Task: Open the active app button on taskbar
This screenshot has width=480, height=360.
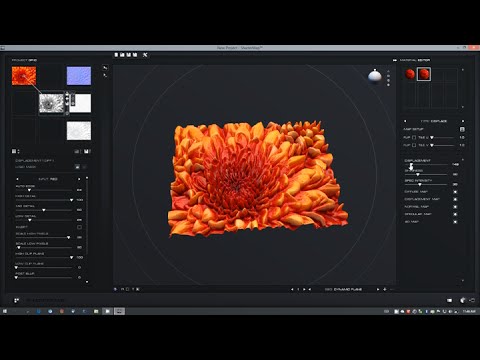Action: pyautogui.click(x=119, y=311)
